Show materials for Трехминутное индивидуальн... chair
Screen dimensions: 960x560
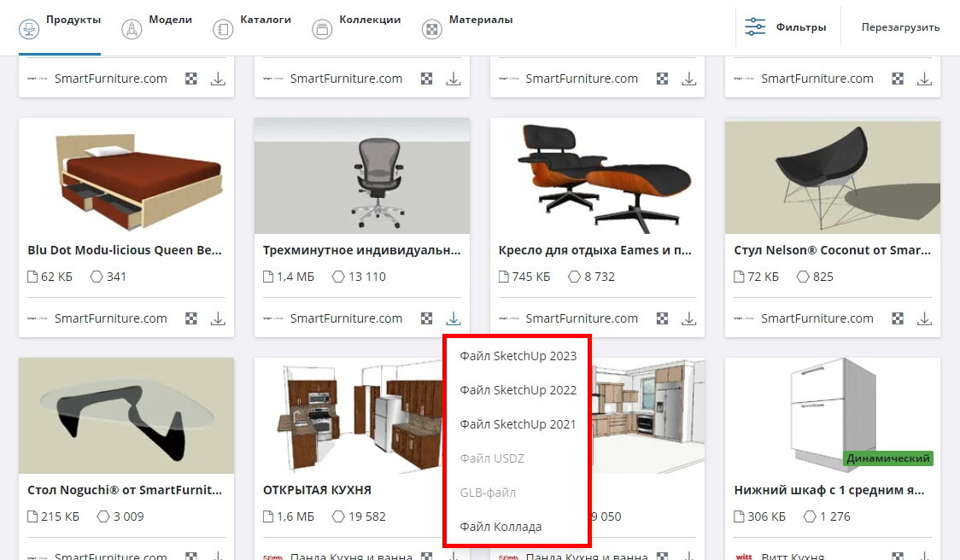pyautogui.click(x=427, y=318)
